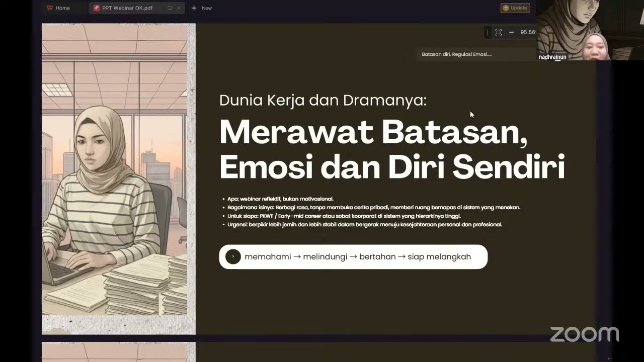
Task: Open the Home tab in WPS
Action: pos(58,8)
